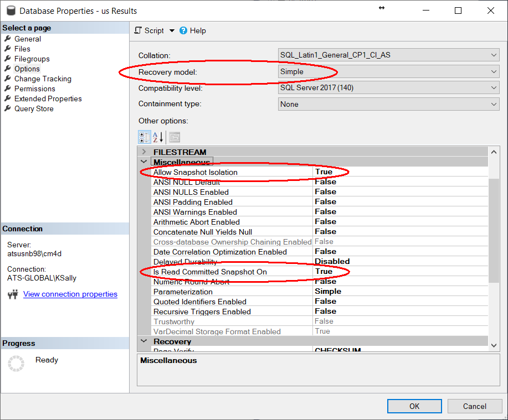Click the OK button

click(x=414, y=406)
